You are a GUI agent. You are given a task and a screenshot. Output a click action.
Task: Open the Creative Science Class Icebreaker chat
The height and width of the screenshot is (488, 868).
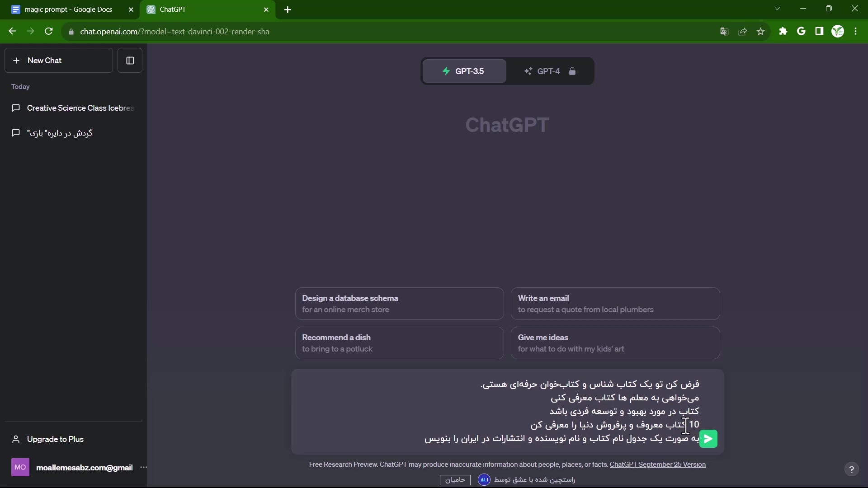tap(73, 108)
